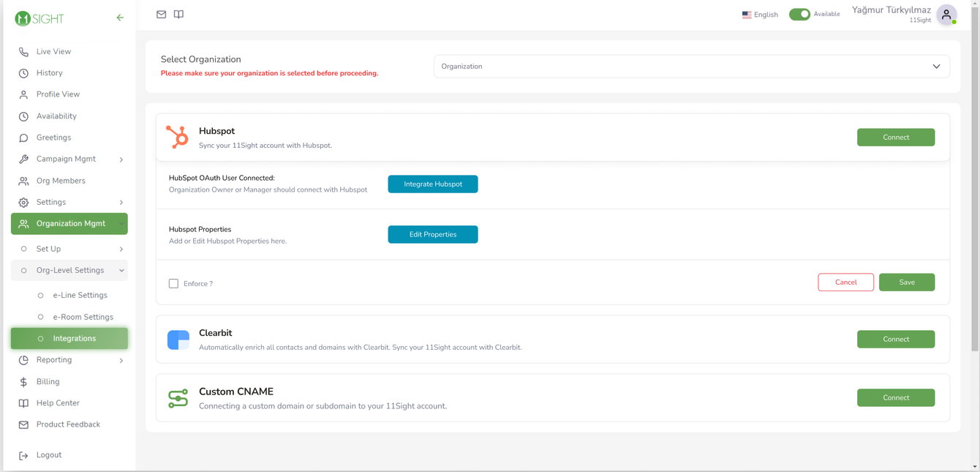This screenshot has height=472, width=980.
Task: Click the Product Feedback envelope icon
Action: pyautogui.click(x=23, y=424)
